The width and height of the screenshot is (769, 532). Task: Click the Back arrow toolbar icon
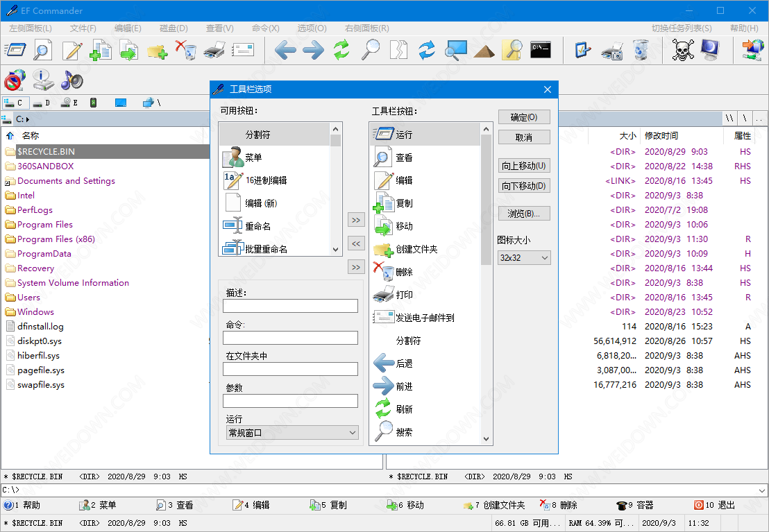click(285, 50)
